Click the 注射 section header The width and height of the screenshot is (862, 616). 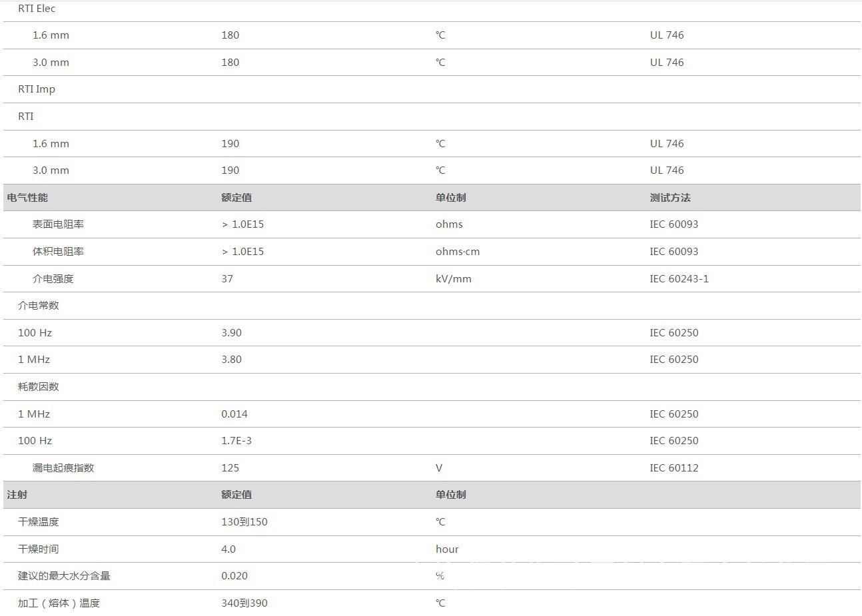(x=17, y=495)
